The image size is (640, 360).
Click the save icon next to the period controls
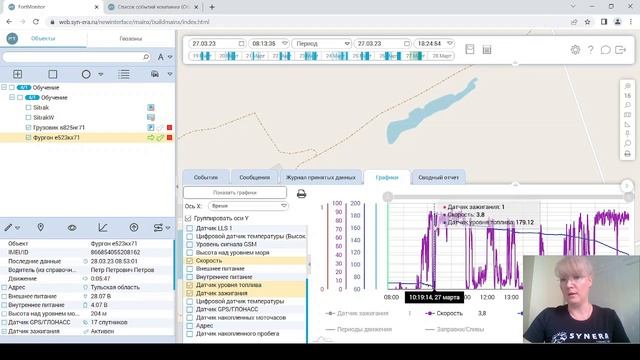point(470,49)
